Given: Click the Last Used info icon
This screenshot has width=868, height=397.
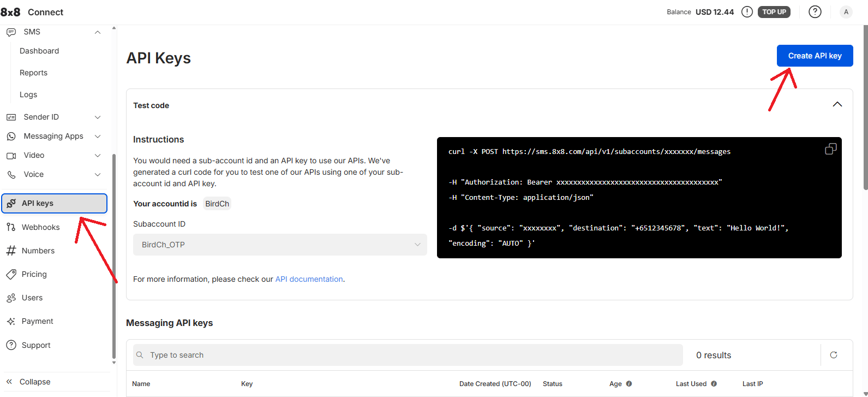Looking at the screenshot, I should 714,384.
